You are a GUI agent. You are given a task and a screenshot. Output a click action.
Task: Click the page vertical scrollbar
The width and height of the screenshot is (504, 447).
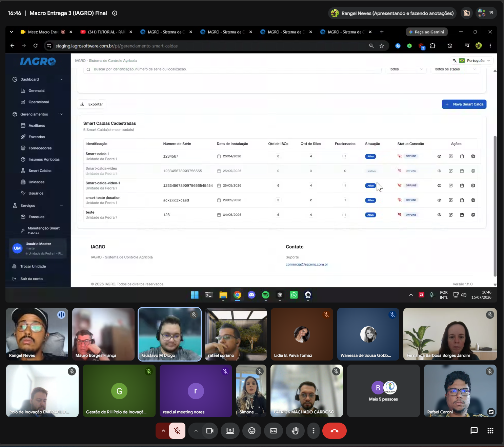click(x=495, y=206)
